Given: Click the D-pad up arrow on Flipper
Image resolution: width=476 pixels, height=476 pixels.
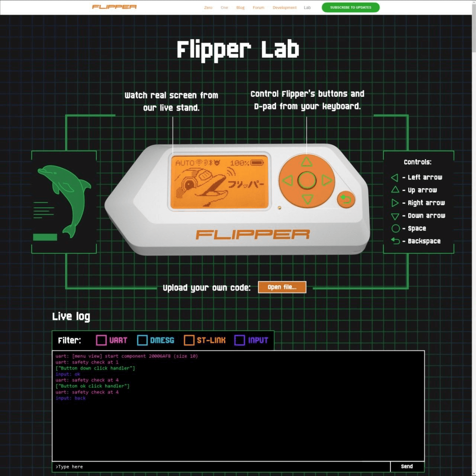Looking at the screenshot, I should (x=306, y=162).
